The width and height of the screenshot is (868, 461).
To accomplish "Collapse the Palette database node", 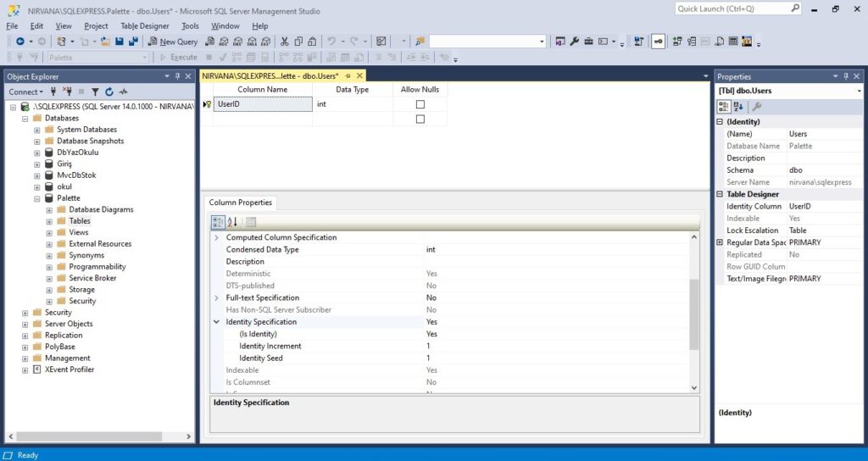I will [x=37, y=198].
